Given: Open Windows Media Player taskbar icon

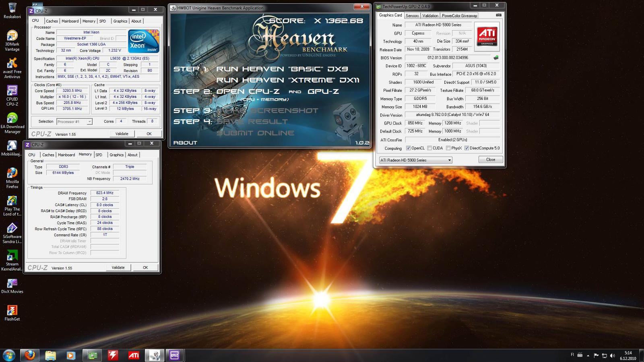Looking at the screenshot, I should (x=71, y=355).
